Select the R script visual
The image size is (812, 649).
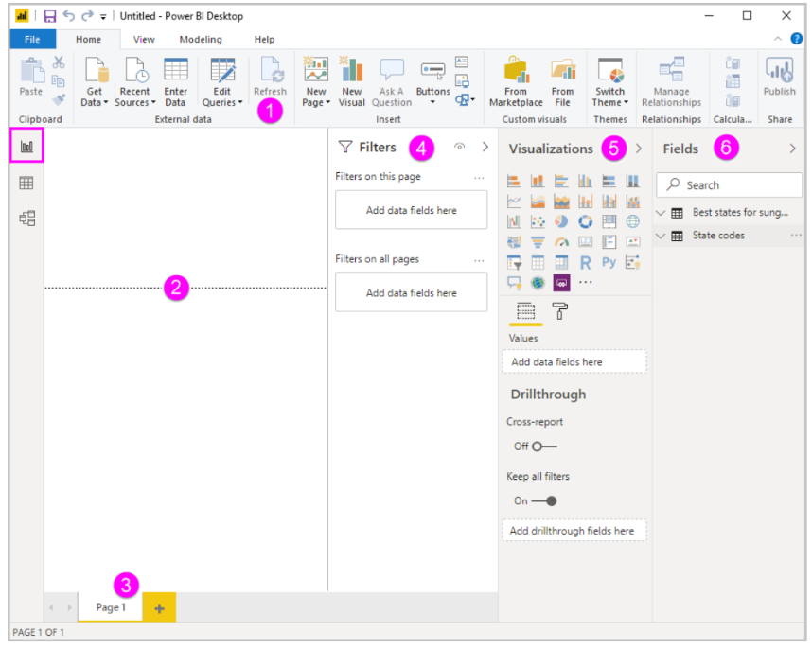tap(585, 263)
